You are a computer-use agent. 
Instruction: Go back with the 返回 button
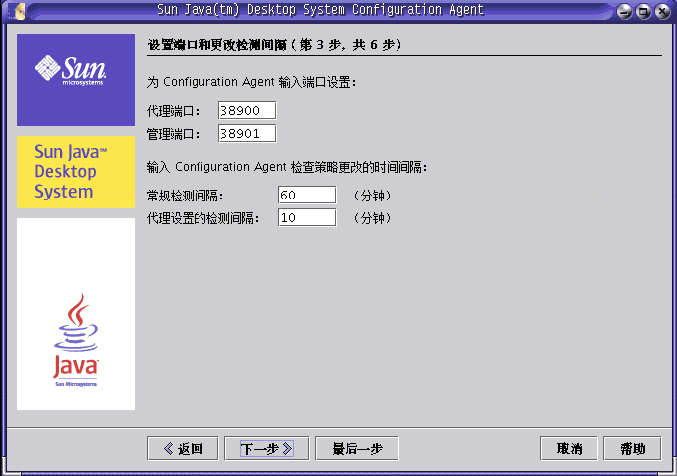tap(183, 449)
